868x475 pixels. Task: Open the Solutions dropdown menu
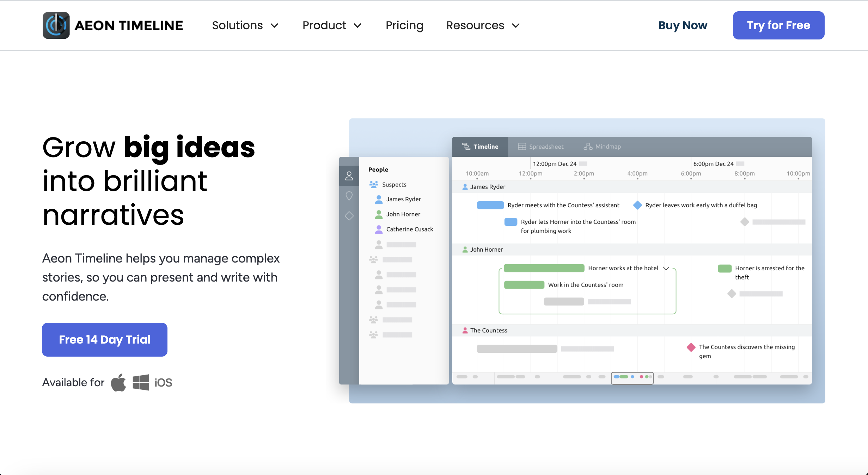[x=245, y=25]
